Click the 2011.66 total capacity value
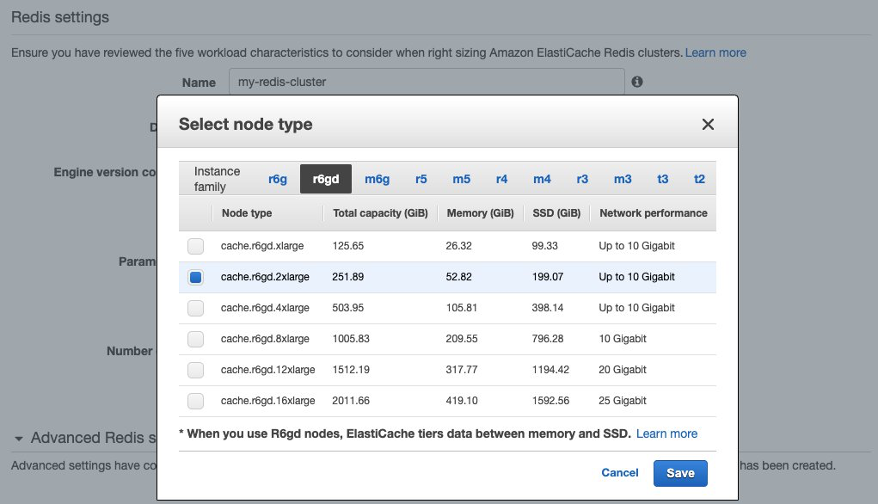The image size is (879, 504). click(x=350, y=400)
